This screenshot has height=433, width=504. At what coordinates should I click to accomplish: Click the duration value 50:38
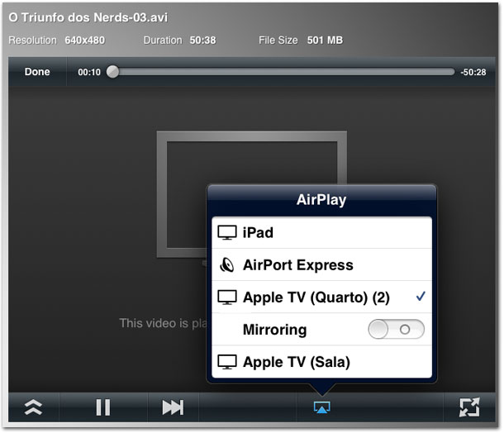pyautogui.click(x=202, y=40)
